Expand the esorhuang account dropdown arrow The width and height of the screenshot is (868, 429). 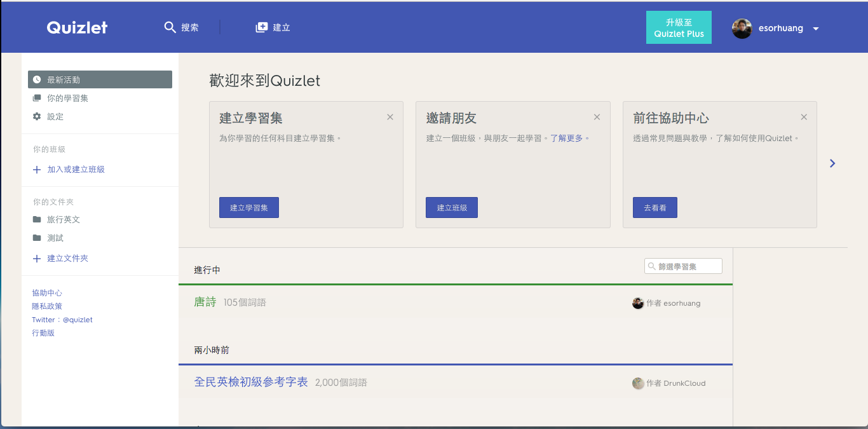pos(816,29)
